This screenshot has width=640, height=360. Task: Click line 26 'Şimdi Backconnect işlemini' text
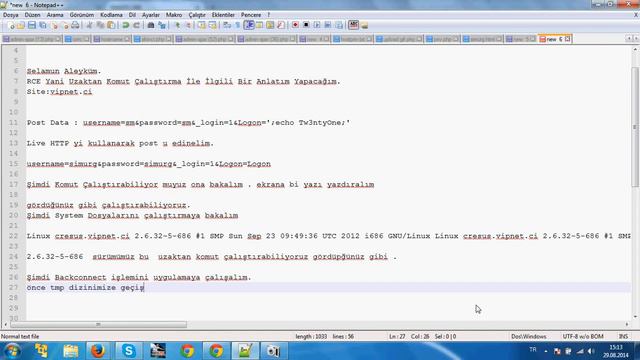pos(139,278)
